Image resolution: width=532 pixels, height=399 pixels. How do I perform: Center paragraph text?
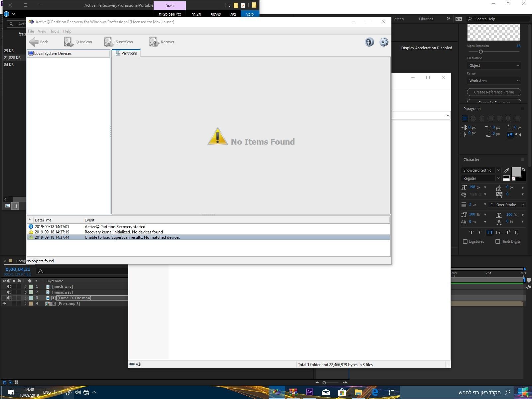coord(473,118)
